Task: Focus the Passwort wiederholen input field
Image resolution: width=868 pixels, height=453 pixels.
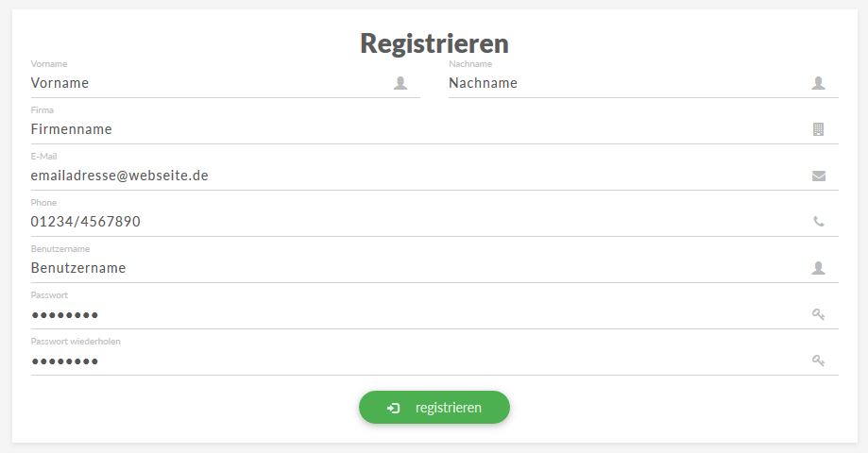Action: [434, 361]
